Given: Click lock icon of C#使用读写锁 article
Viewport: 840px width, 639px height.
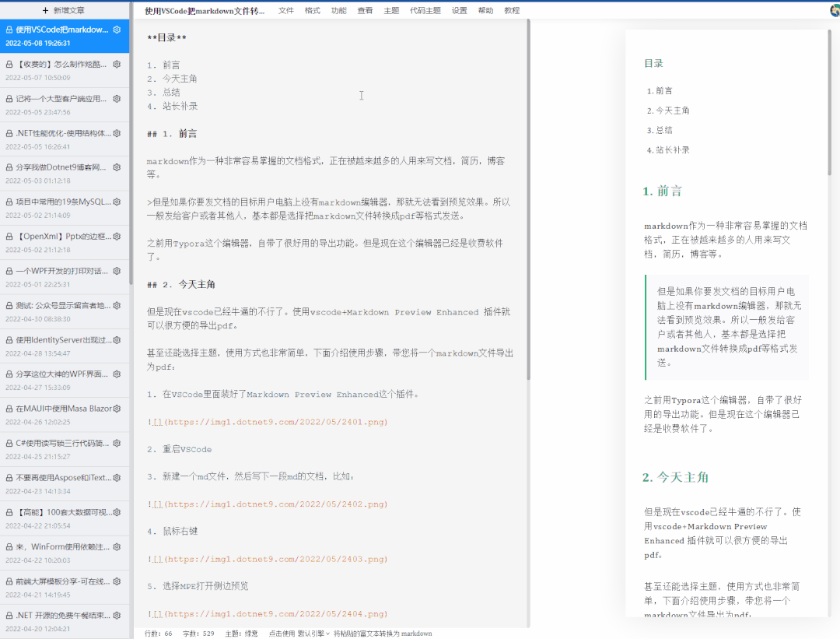Looking at the screenshot, I should (9, 444).
